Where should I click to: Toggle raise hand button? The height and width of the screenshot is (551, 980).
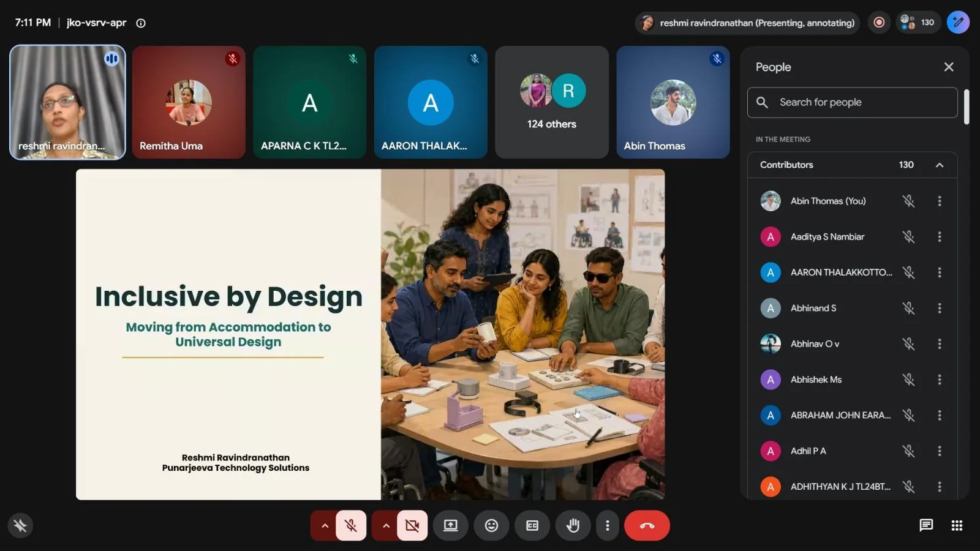click(573, 525)
